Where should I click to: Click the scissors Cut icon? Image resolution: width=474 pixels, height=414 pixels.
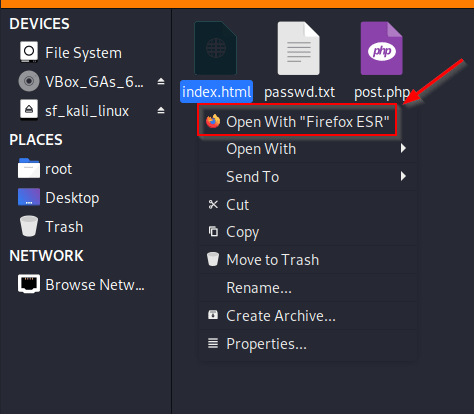click(x=213, y=204)
